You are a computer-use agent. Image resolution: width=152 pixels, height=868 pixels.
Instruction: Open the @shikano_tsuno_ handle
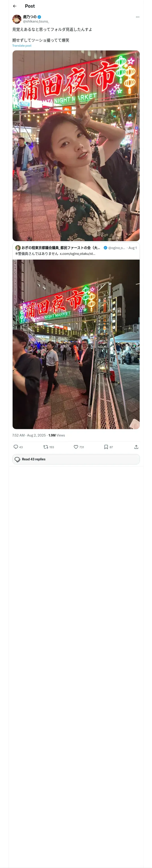coord(36,21)
